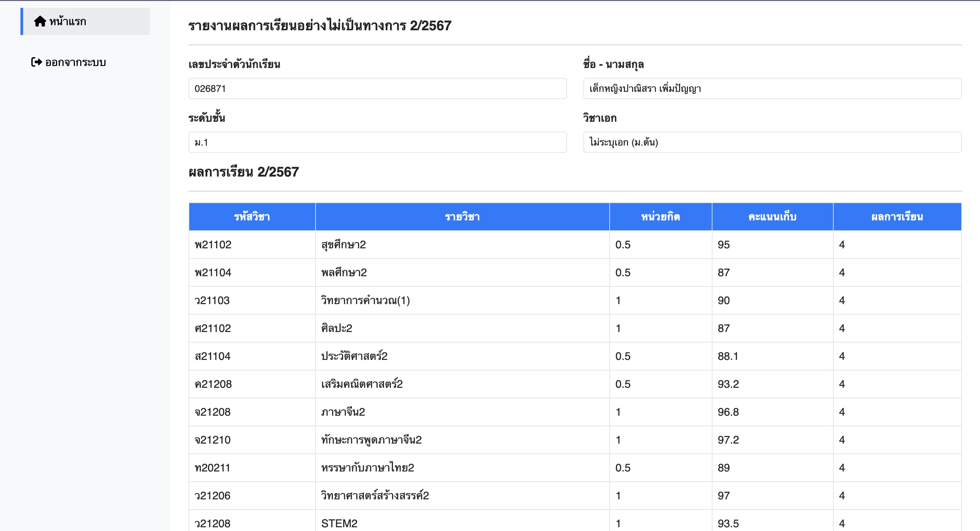Viewport: 980px width, 531px height.
Task: Click subject name ภาษาจีน2
Action: [343, 412]
